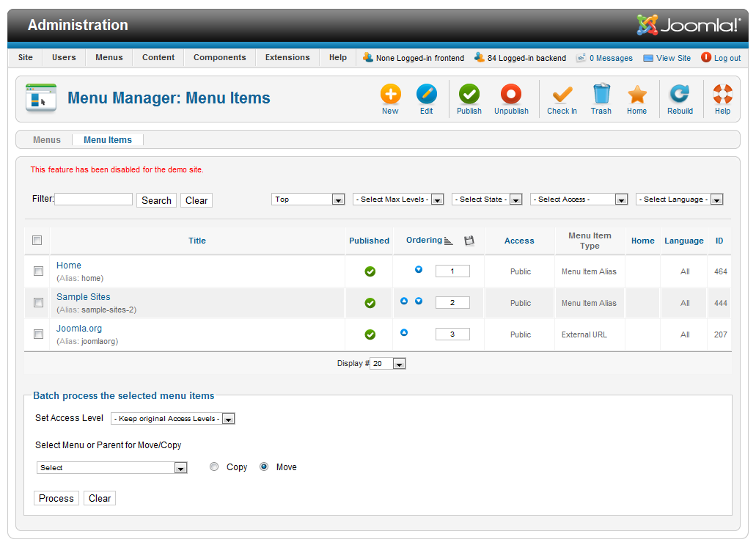Click the Edit pencil toolbar icon
The height and width of the screenshot is (545, 756).
point(426,95)
